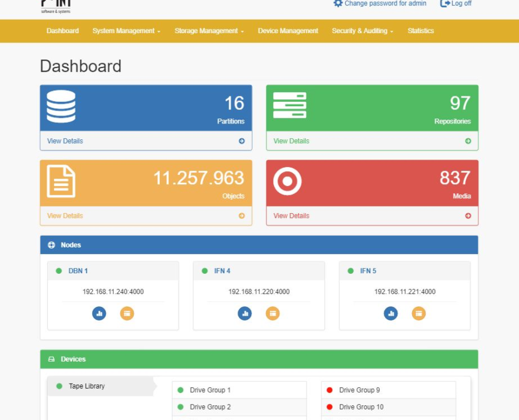Click the gear icon next to Change password
The width and height of the screenshot is (519, 420).
pyautogui.click(x=337, y=3)
